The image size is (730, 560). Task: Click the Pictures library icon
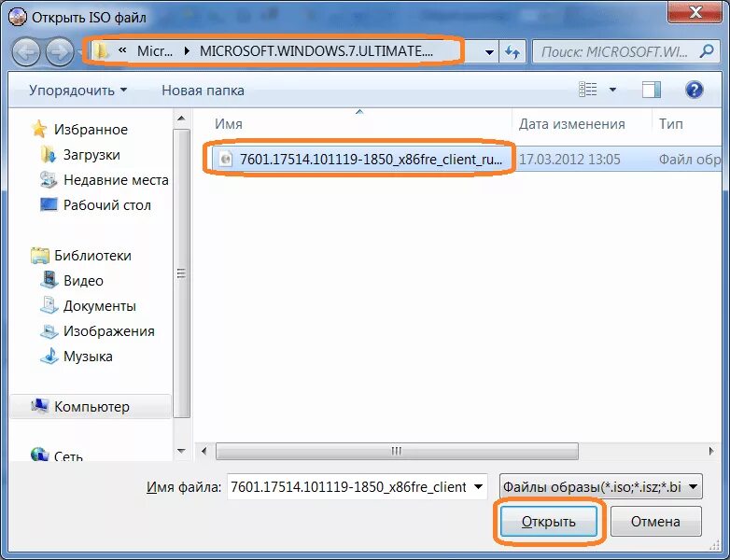pyautogui.click(x=49, y=330)
